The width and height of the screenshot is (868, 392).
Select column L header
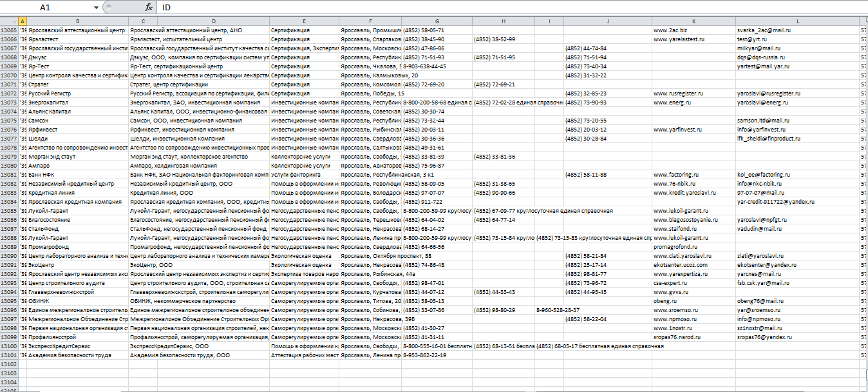[798, 21]
